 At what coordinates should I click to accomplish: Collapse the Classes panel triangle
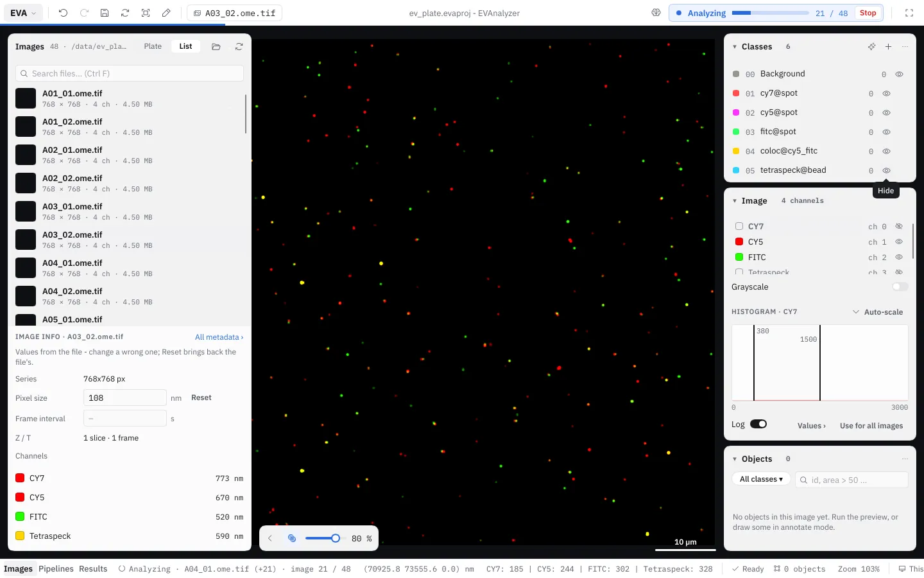(x=735, y=46)
